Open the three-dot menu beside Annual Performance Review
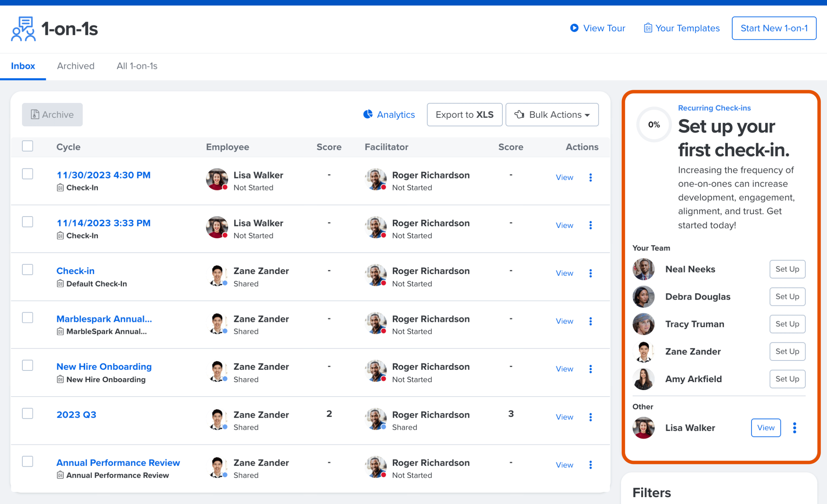827x504 pixels. [590, 465]
